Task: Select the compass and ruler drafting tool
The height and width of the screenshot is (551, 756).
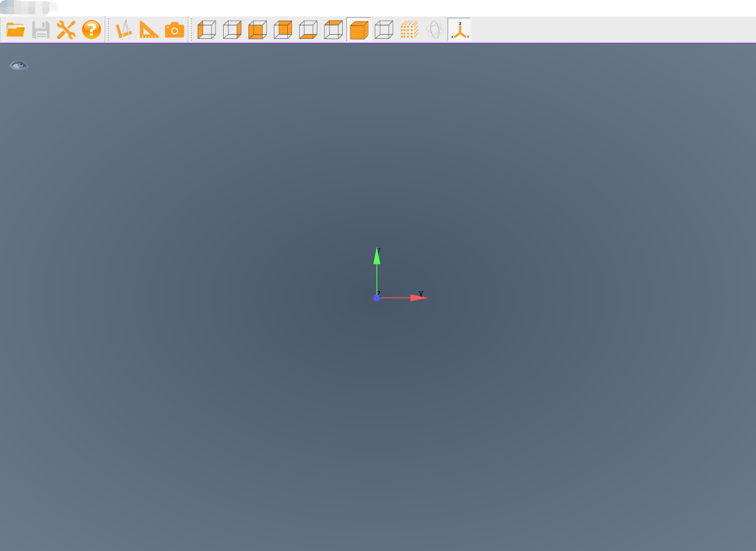Action: (124, 29)
